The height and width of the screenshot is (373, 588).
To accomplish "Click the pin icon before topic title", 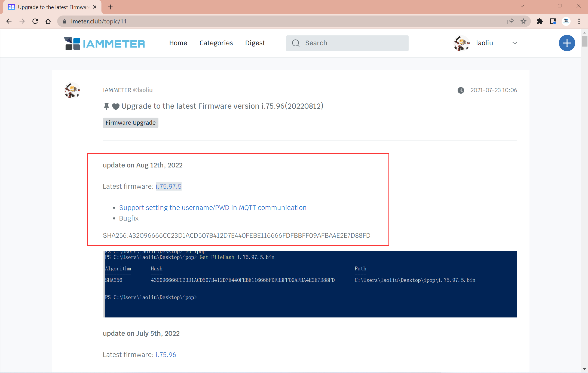I will point(106,106).
